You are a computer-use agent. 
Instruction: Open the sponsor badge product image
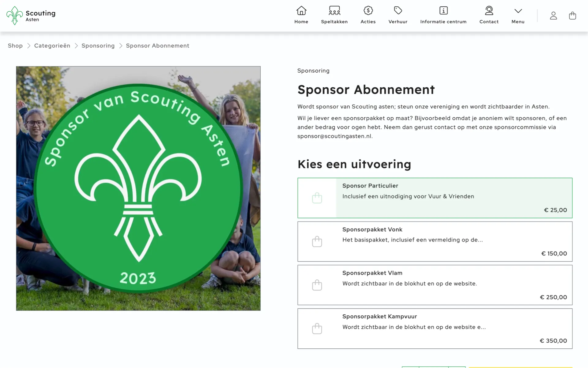[x=138, y=188]
